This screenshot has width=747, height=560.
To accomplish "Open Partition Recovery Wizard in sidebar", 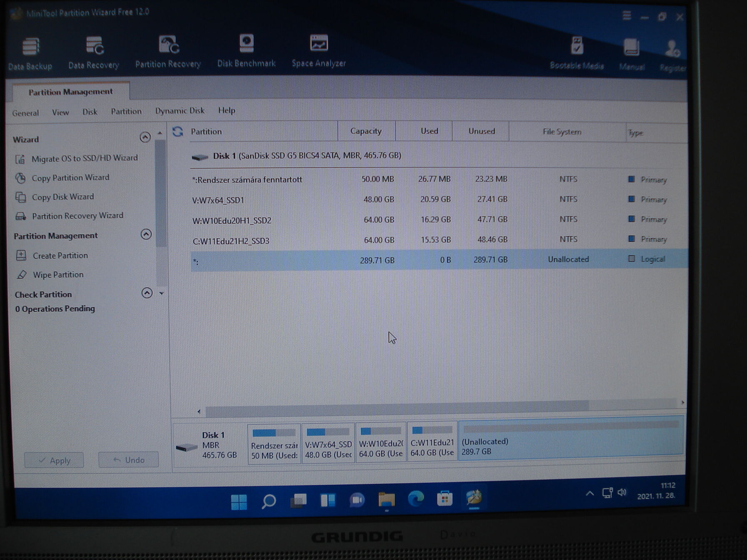I will [70, 216].
